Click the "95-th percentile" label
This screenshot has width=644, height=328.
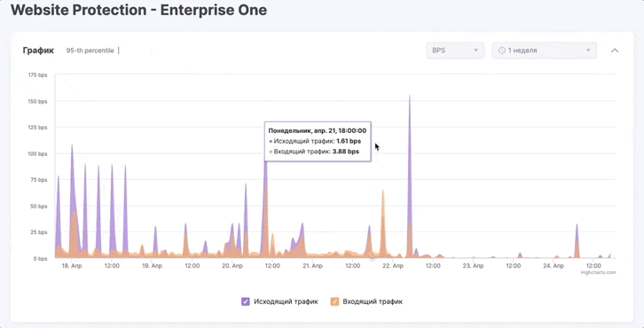[90, 51]
